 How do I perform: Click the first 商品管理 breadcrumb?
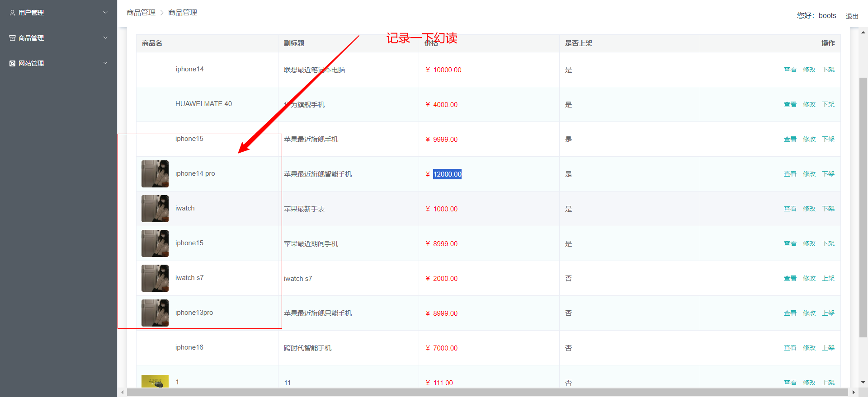tap(141, 13)
